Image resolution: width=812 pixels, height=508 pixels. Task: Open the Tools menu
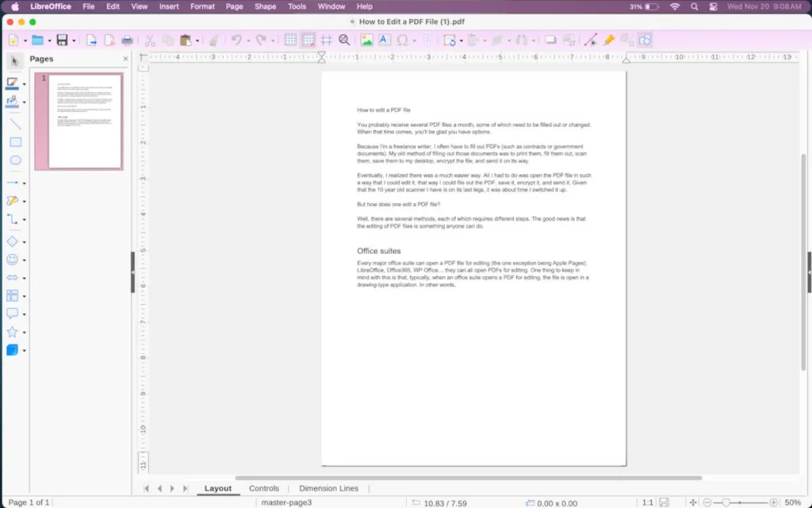tap(297, 6)
